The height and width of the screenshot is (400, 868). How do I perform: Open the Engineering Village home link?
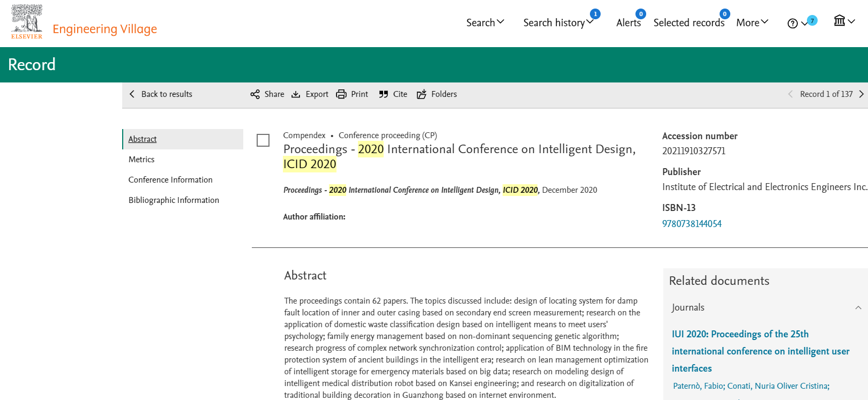[x=104, y=29]
